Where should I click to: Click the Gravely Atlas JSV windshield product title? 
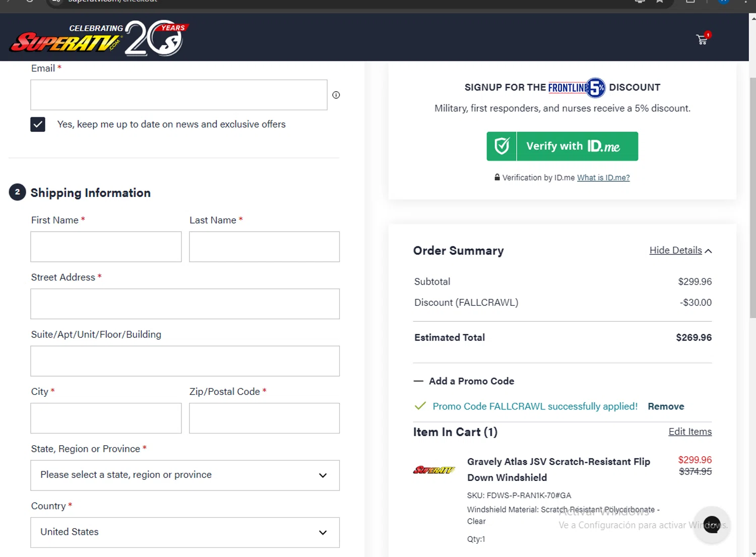(x=558, y=469)
